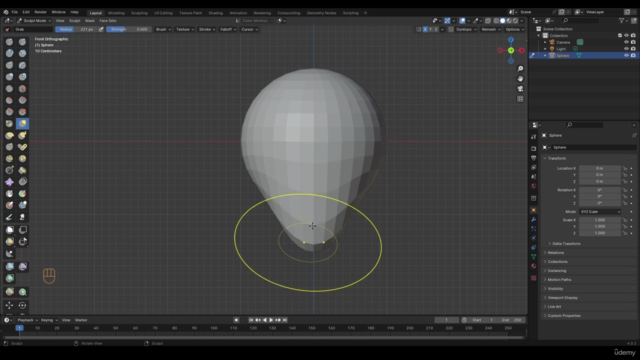Image resolution: width=640 pixels, height=360 pixels.
Task: Expand Relations panel
Action: pos(555,253)
